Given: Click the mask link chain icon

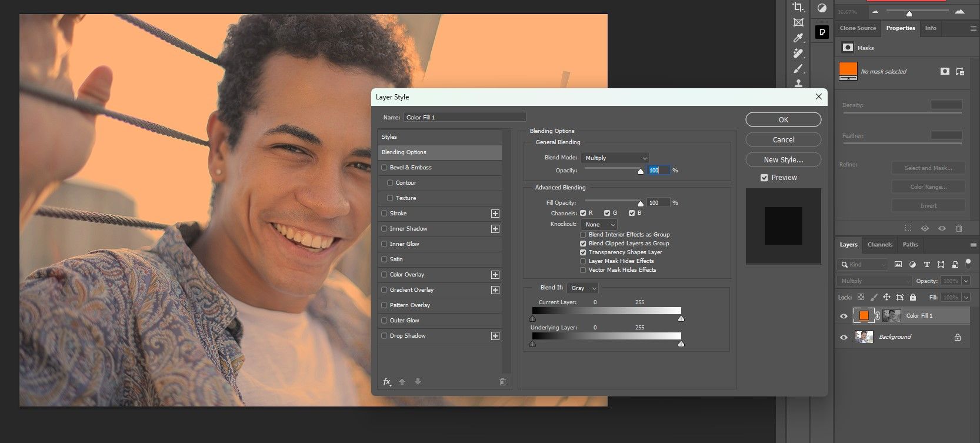Looking at the screenshot, I should 878,316.
